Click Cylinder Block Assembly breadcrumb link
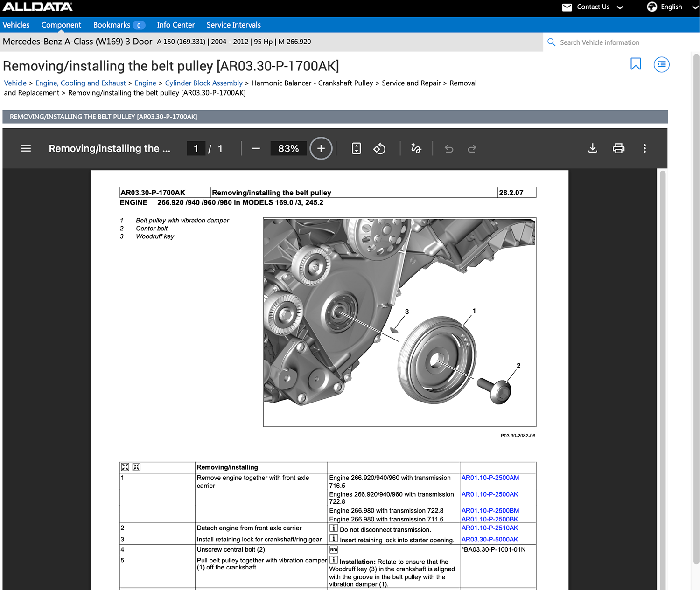700x590 pixels. 203,83
